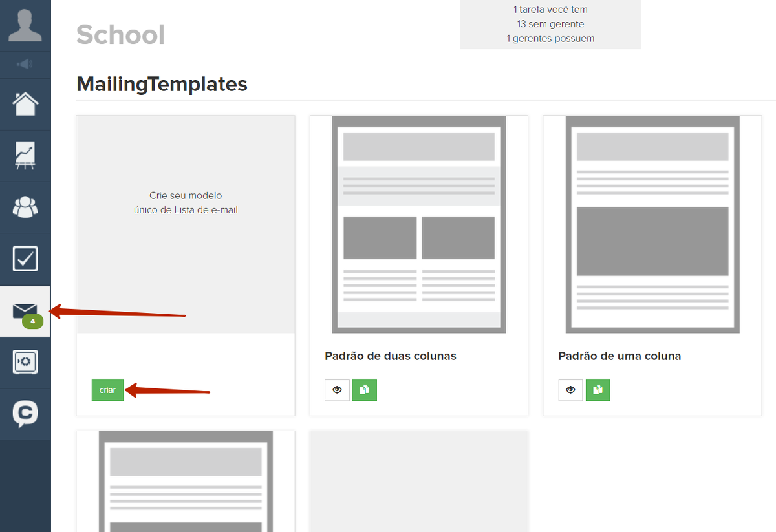Viewport: 776px width, 532px height.
Task: Select the bottom-left template thumbnail
Action: (x=186, y=482)
